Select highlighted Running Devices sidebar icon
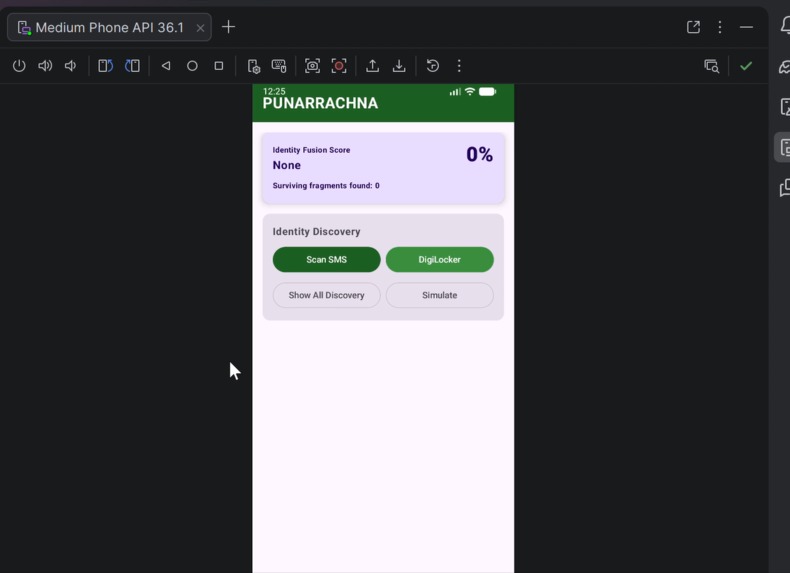 (x=782, y=147)
